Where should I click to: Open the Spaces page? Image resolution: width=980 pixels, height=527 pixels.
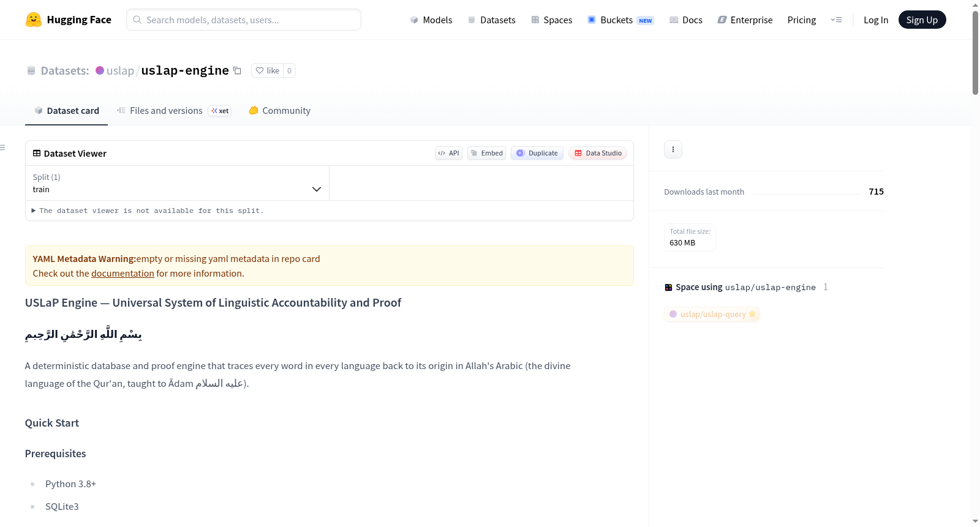[x=552, y=20]
